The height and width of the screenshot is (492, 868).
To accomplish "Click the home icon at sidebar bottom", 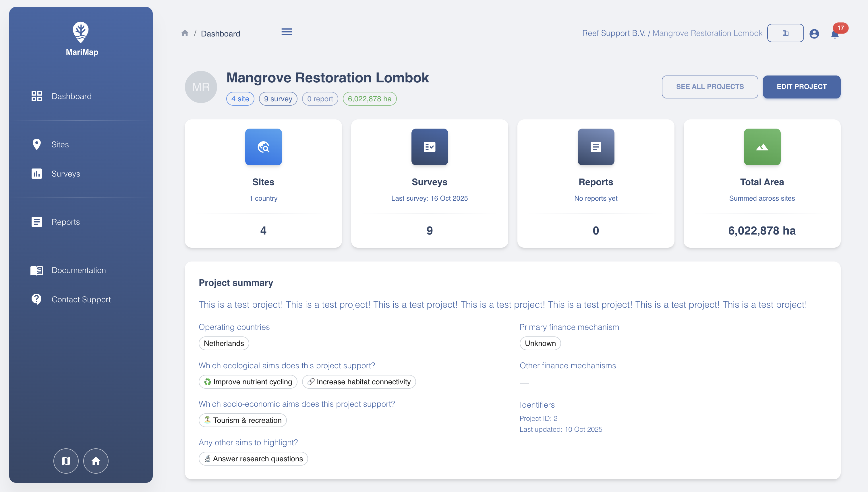I will (x=96, y=461).
